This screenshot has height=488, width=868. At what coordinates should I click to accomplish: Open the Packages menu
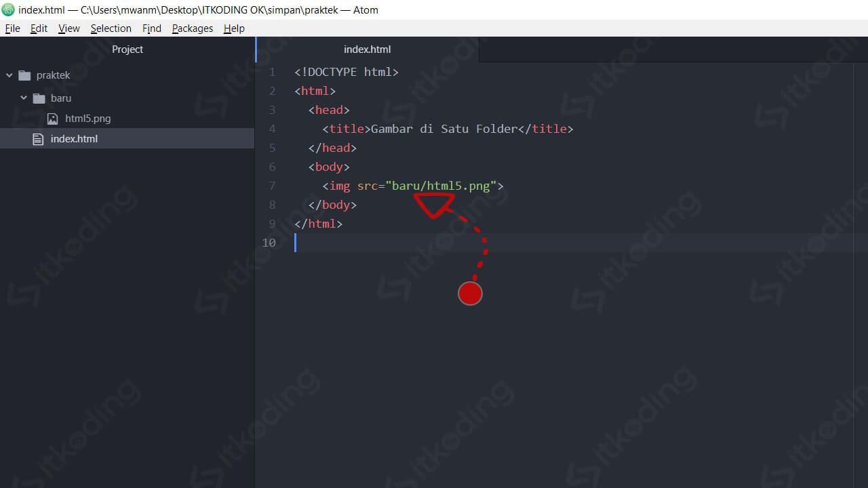pos(193,28)
